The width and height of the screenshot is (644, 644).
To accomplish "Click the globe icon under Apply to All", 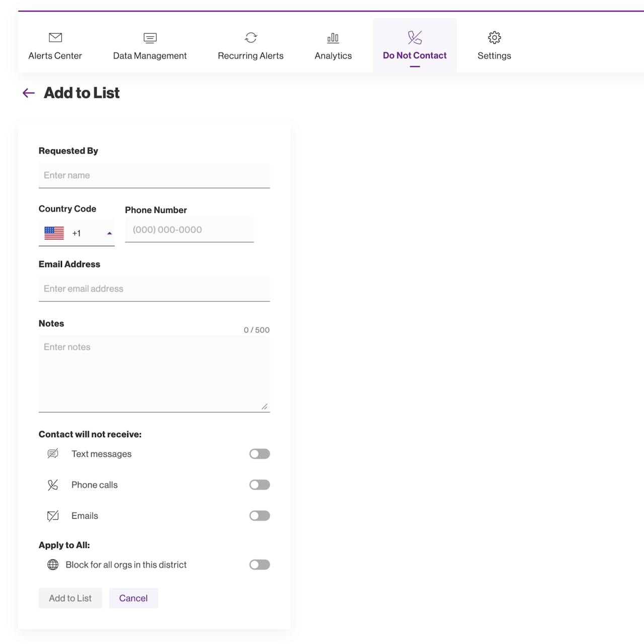I will (53, 565).
